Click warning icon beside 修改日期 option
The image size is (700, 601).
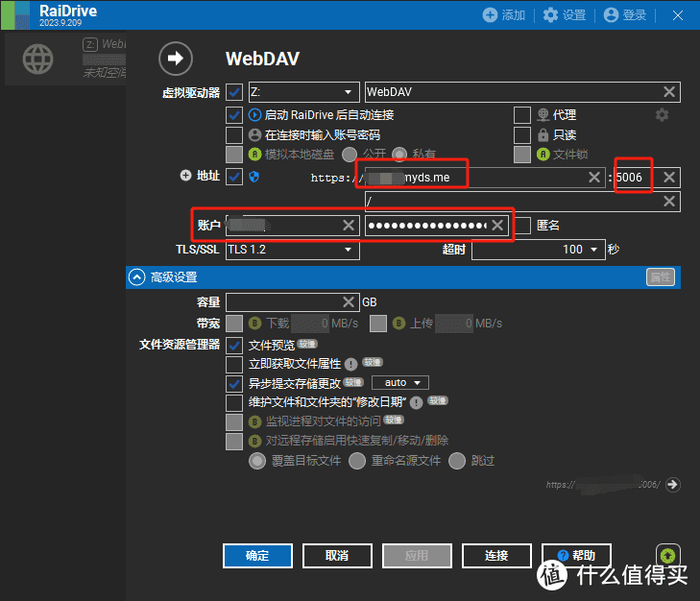pos(416,403)
